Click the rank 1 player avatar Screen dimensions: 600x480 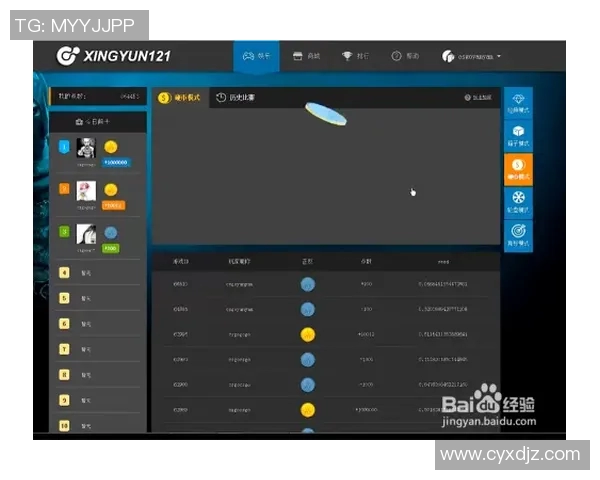pos(86,148)
